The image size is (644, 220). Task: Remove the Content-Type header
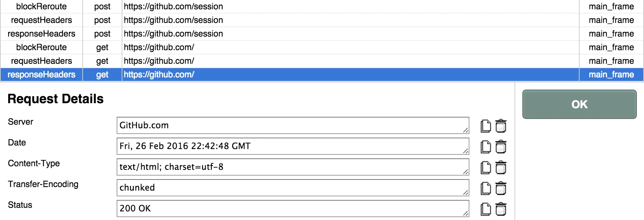coord(501,167)
